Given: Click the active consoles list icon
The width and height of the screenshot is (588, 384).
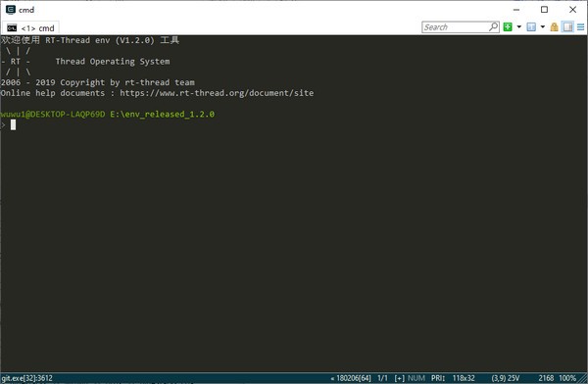Looking at the screenshot, I should point(531,27).
